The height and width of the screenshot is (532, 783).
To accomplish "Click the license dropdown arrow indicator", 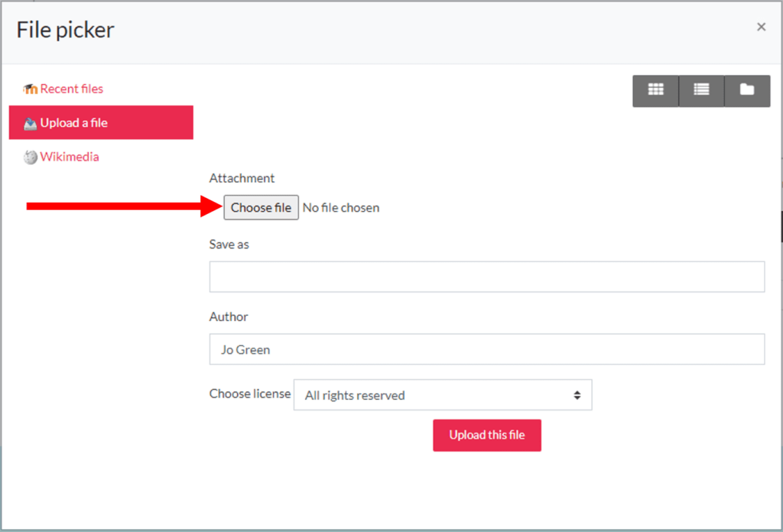I will click(577, 395).
